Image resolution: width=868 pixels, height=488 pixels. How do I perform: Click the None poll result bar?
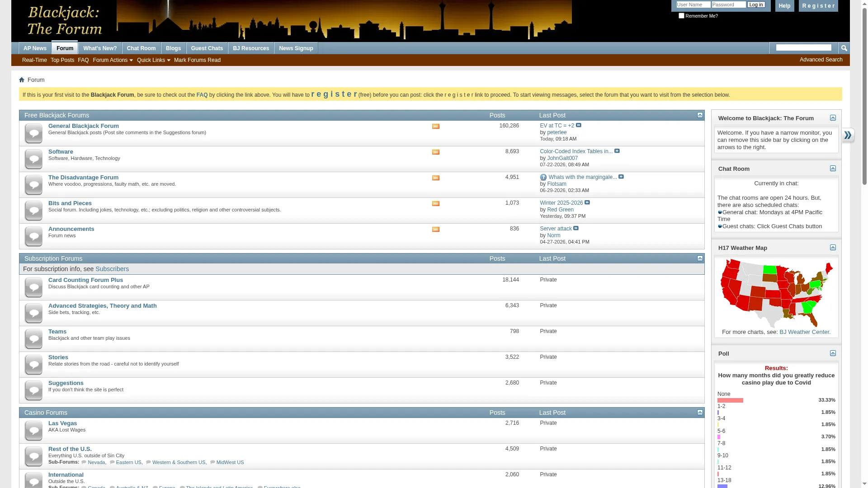pyautogui.click(x=730, y=401)
